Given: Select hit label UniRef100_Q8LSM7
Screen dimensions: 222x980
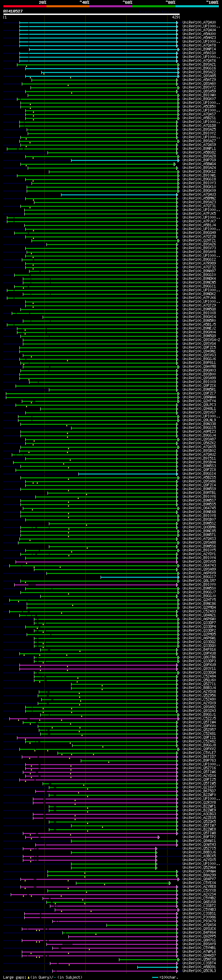Looking at the screenshot, I should coord(199,581).
